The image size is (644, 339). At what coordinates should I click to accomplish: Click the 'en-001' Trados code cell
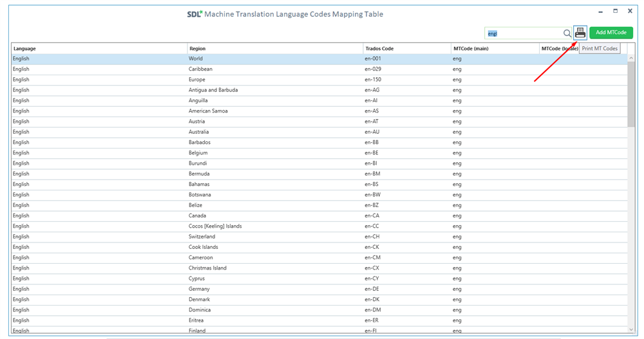coord(407,59)
